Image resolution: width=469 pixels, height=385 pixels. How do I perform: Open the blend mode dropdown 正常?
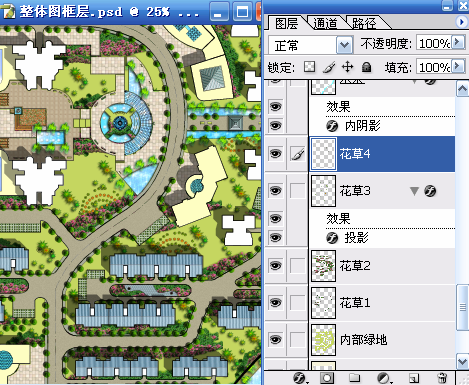311,45
